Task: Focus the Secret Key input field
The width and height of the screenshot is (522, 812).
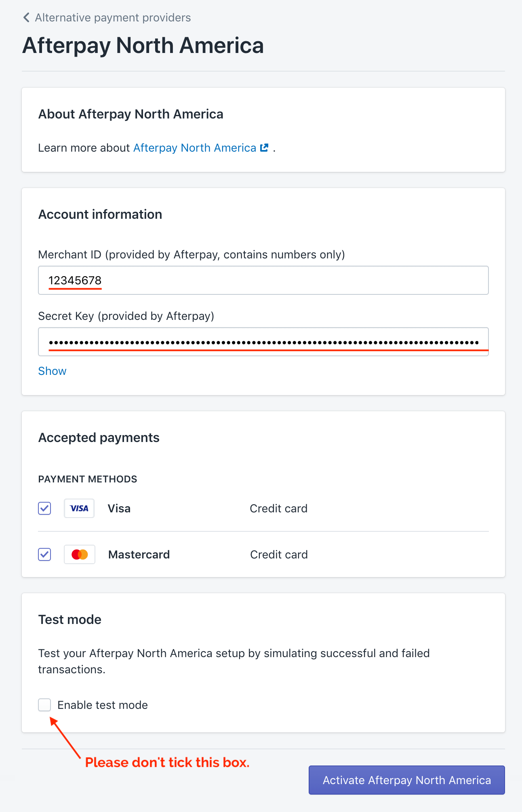Action: (263, 342)
